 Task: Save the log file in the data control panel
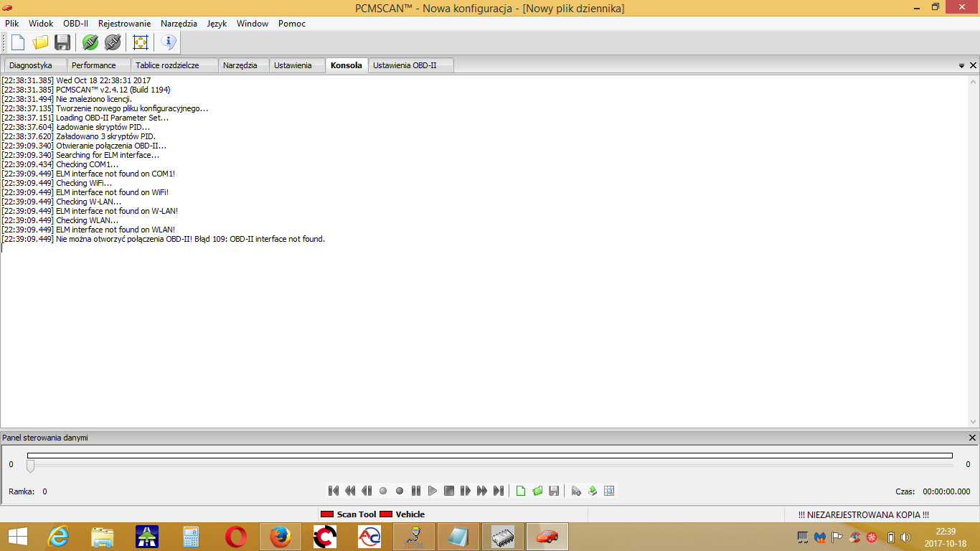(554, 491)
